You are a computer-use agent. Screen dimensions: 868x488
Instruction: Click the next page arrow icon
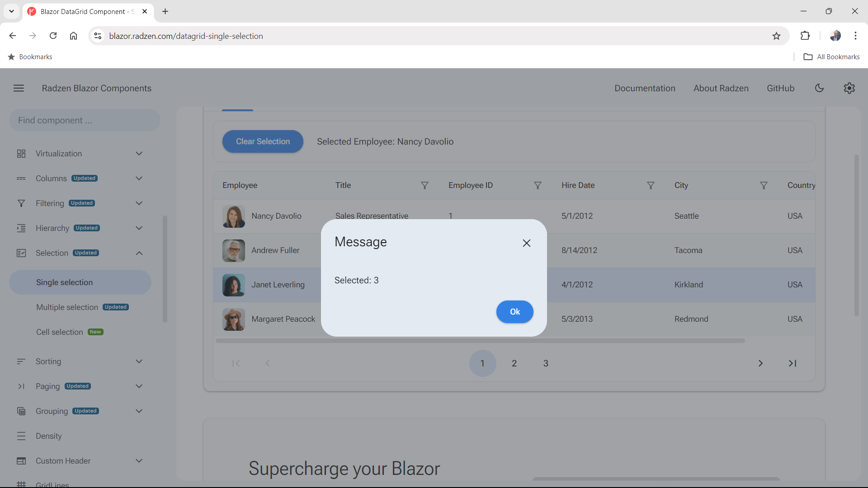(x=761, y=363)
